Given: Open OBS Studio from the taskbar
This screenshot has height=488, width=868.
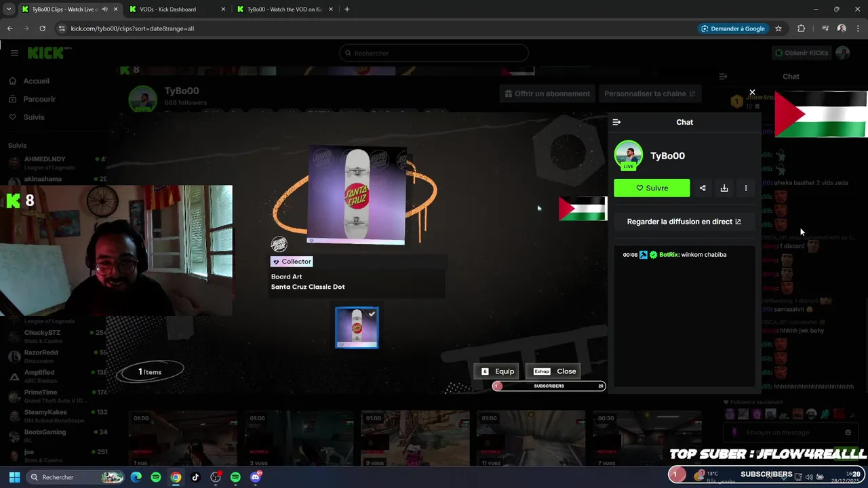Looking at the screenshot, I should pyautogui.click(x=216, y=477).
